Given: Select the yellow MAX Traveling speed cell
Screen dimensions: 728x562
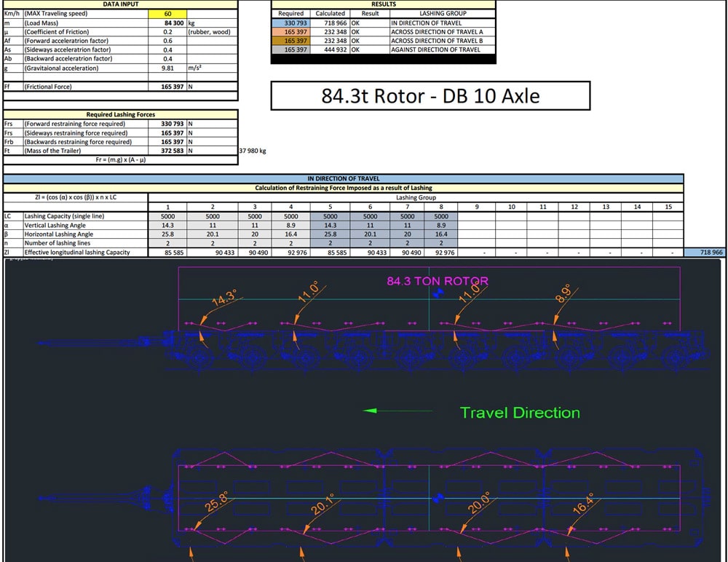Looking at the screenshot, I should 167,14.
